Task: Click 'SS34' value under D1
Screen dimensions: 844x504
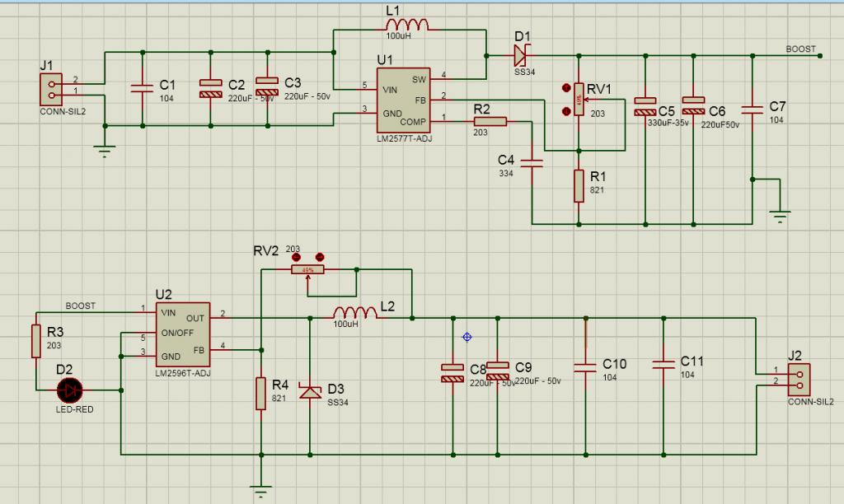Action: [524, 72]
